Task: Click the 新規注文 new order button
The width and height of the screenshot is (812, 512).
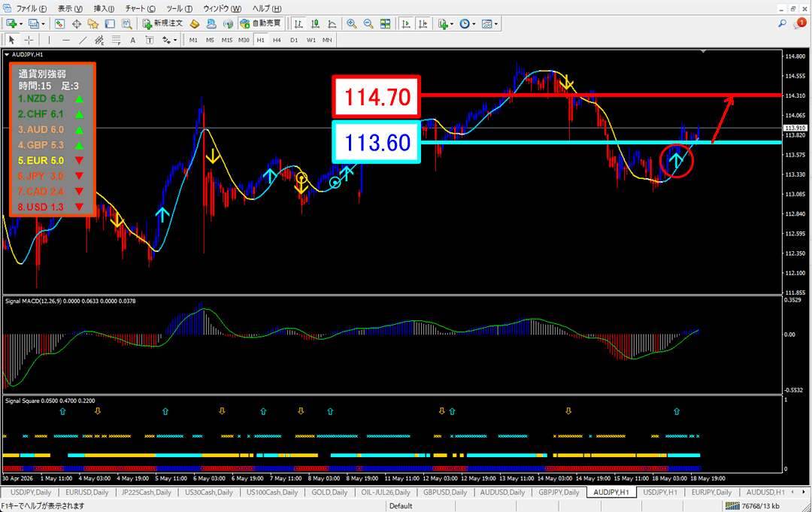Action: tap(162, 24)
